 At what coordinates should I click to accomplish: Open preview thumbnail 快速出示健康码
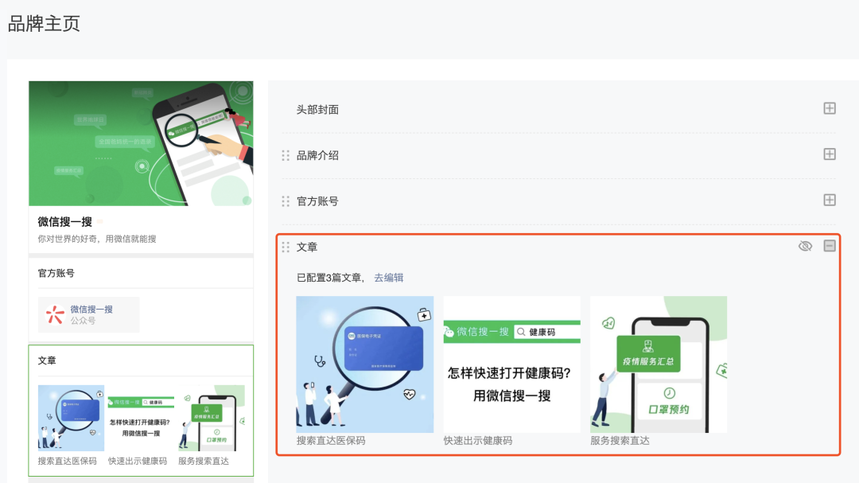coord(141,418)
